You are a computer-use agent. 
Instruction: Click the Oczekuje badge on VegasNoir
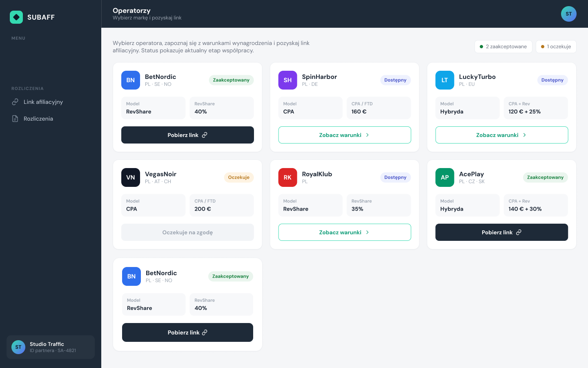(x=239, y=177)
